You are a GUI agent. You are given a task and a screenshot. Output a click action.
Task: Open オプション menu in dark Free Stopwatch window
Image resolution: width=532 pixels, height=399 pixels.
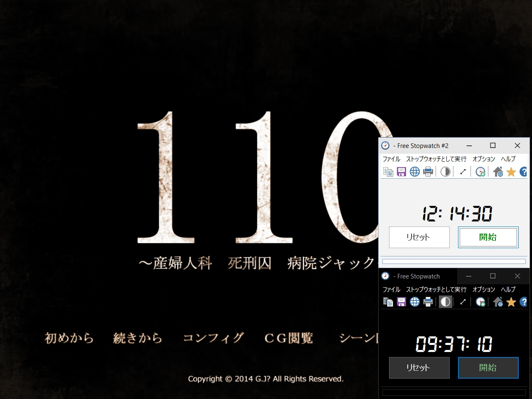[x=484, y=290]
